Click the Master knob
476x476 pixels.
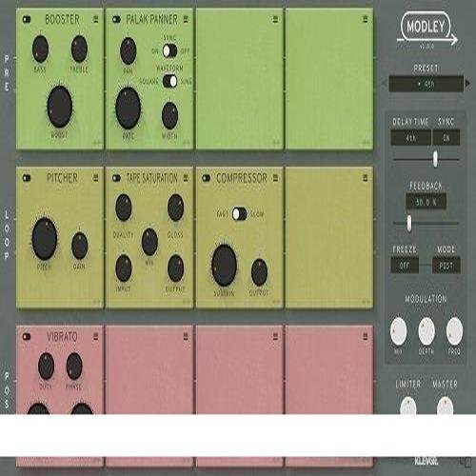click(445, 406)
